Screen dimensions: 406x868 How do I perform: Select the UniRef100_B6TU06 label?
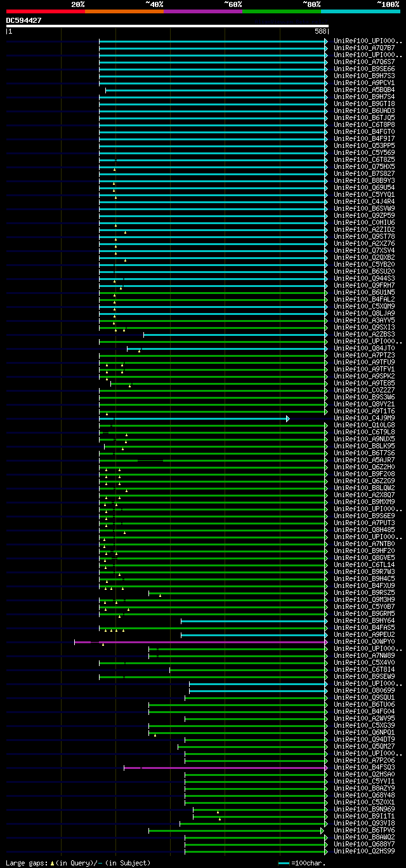[x=364, y=704]
